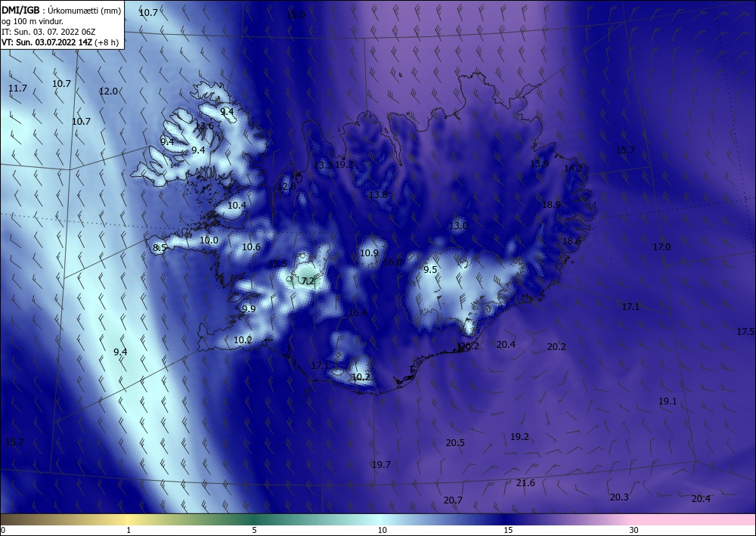Screen dimensions: 756x536
Task: Click the 13.6 value in the Westfjords
Action: click(x=204, y=126)
